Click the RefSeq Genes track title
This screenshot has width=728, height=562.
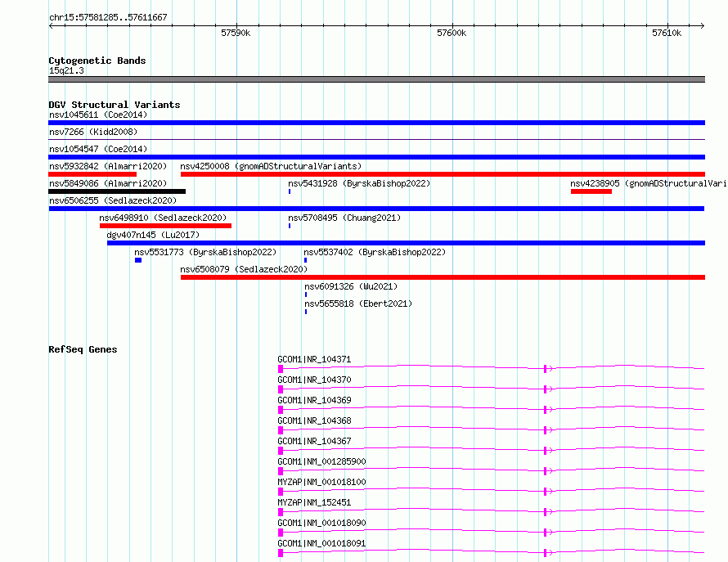click(x=83, y=349)
